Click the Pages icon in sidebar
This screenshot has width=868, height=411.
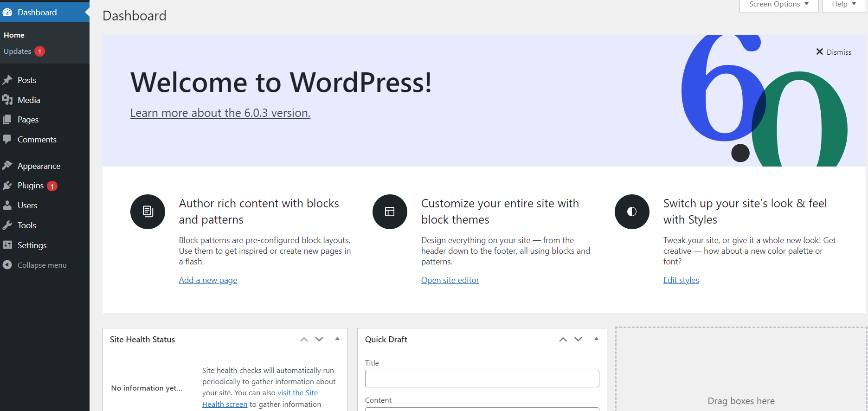(x=7, y=120)
